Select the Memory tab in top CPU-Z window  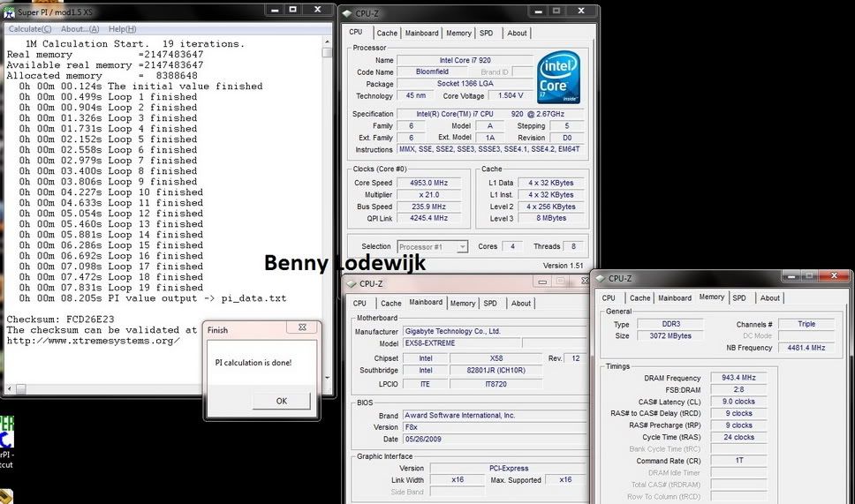tap(458, 34)
